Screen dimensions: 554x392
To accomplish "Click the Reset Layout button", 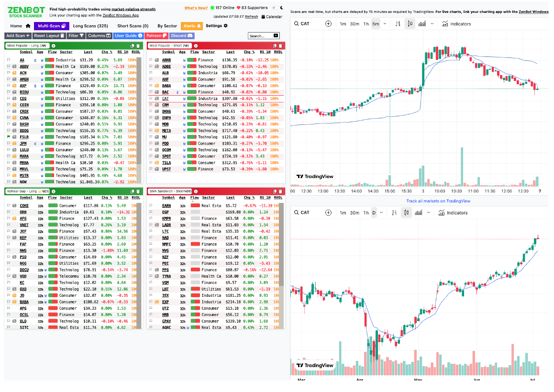I will point(49,36).
